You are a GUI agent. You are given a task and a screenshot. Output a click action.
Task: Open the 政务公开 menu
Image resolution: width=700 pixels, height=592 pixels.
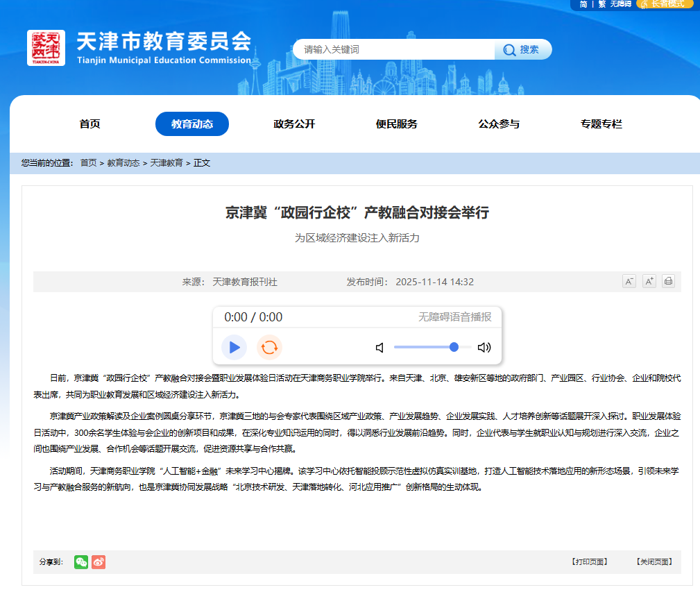294,124
